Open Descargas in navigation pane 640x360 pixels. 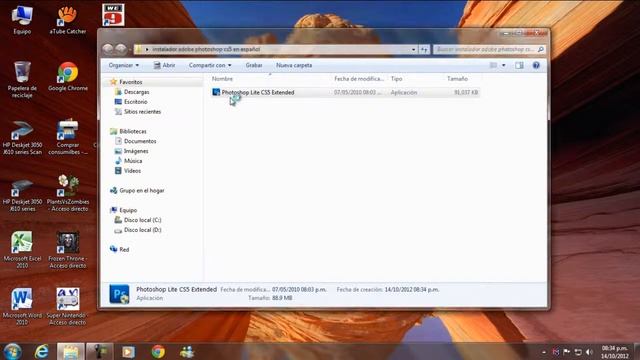136,92
